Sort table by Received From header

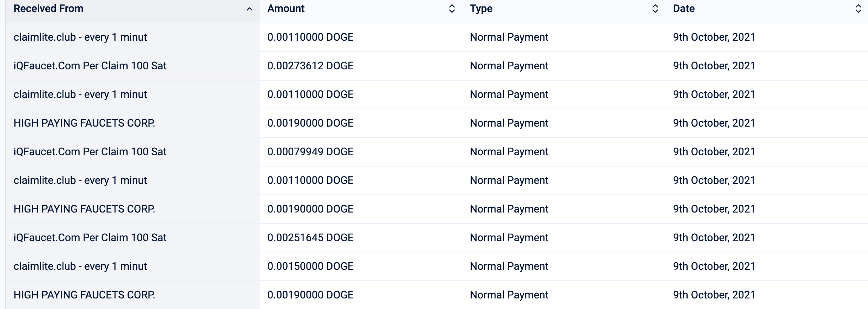point(48,9)
